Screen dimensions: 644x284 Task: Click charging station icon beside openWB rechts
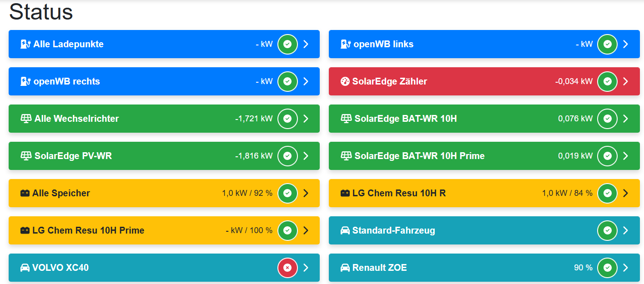coord(25,81)
